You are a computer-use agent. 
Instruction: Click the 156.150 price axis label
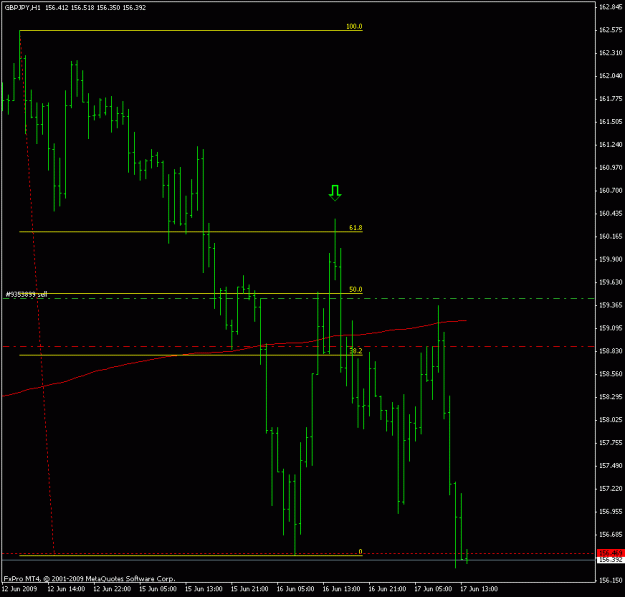point(611,581)
